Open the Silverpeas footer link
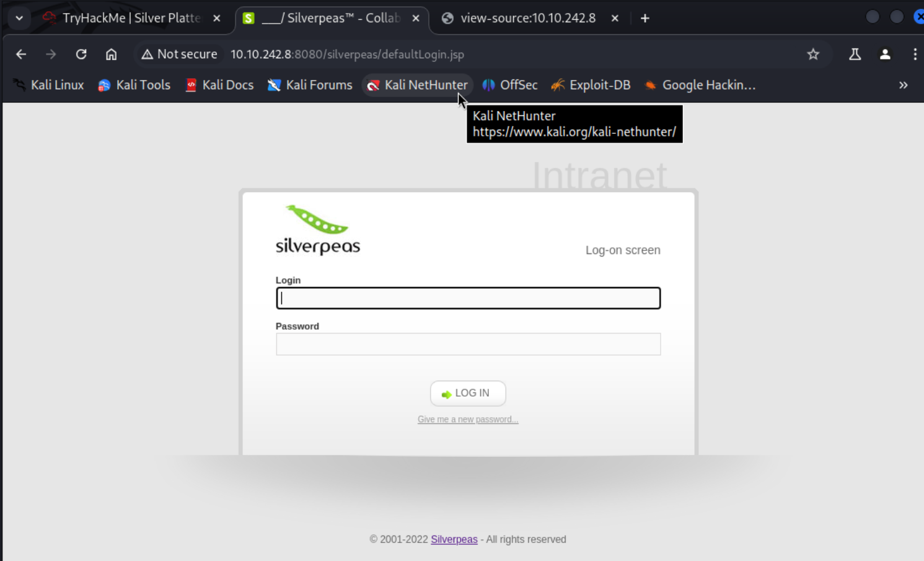924x561 pixels. click(454, 539)
